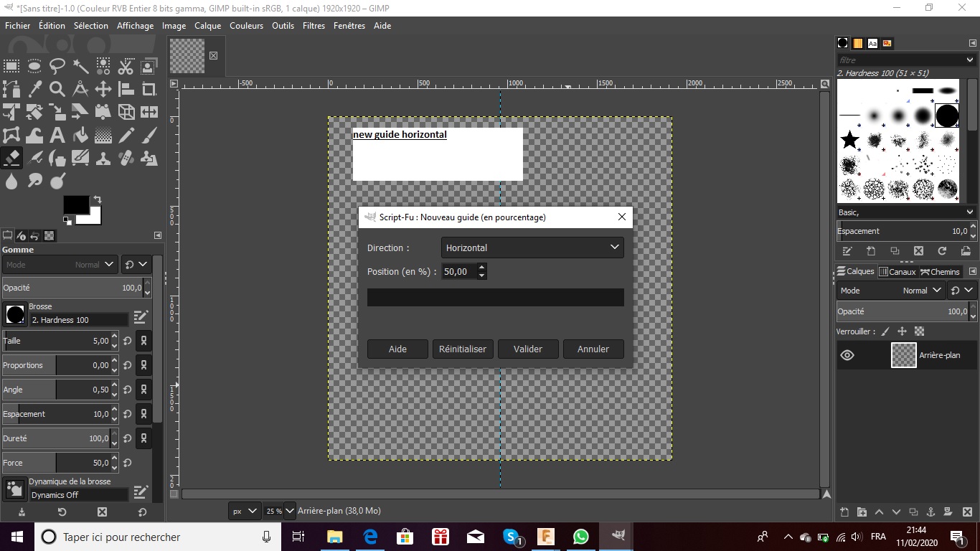Image resolution: width=980 pixels, height=551 pixels.
Task: Open the layer Mode Normal dropdown
Action: 890,291
